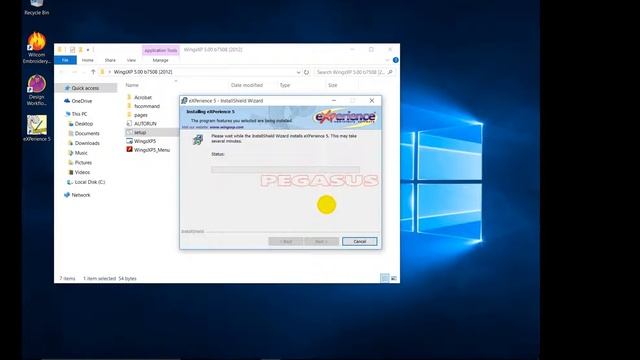Image resolution: width=640 pixels, height=360 pixels.
Task: Click the new folder icon in quick access toolbar
Action: pyautogui.click(x=80, y=50)
